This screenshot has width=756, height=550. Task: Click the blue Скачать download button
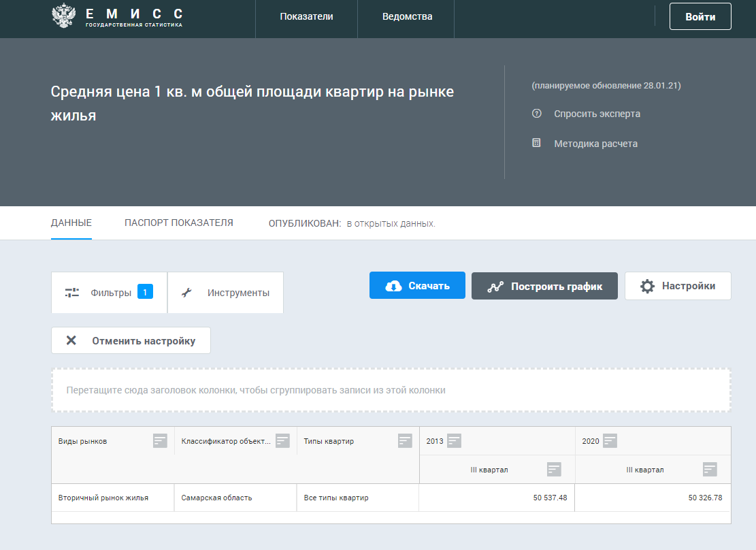(x=417, y=286)
